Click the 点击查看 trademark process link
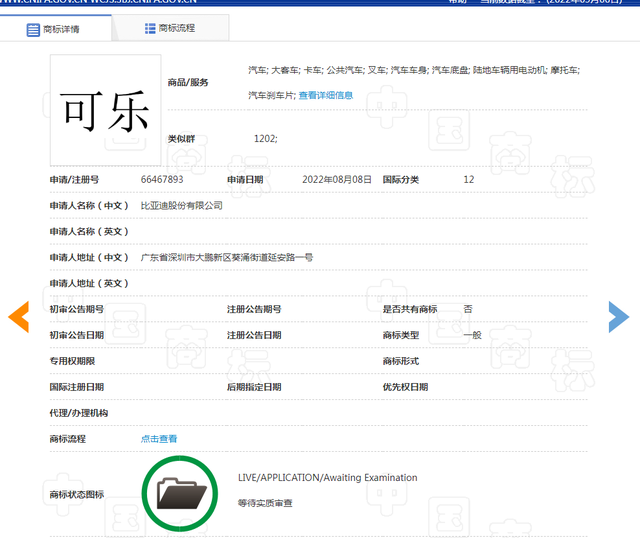The image size is (640, 538). click(x=159, y=439)
